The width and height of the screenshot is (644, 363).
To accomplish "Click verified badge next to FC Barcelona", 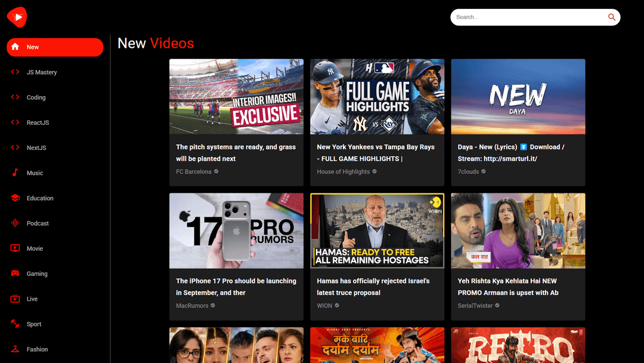I will point(216,171).
